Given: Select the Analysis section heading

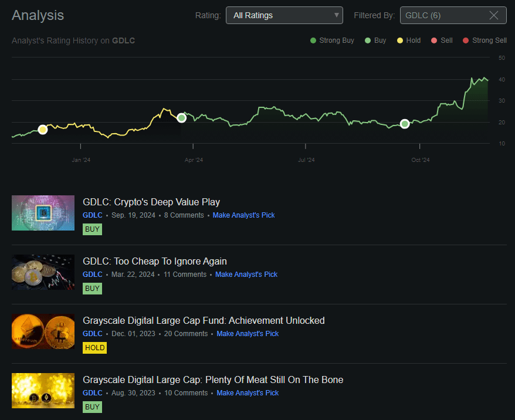Looking at the screenshot, I should click(38, 15).
